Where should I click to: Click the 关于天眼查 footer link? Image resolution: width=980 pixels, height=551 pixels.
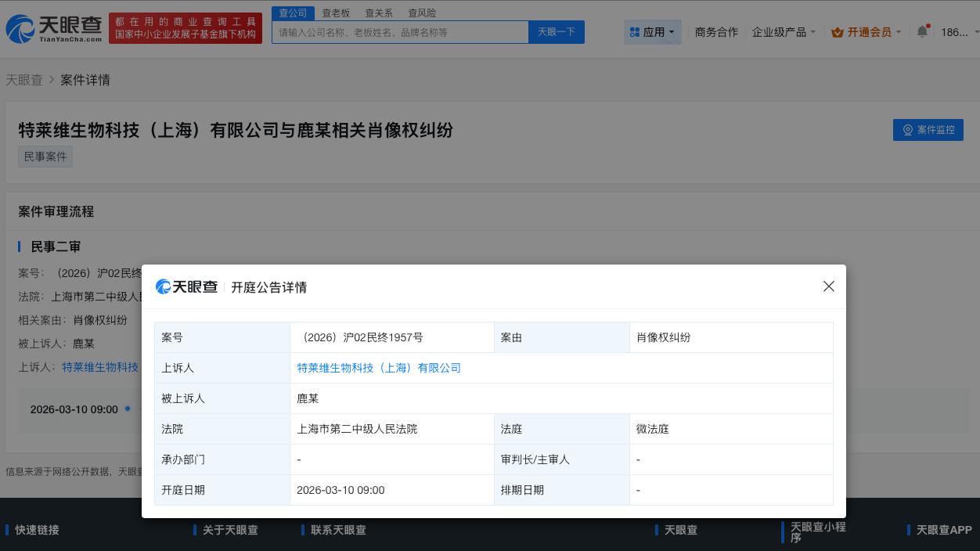230,530
